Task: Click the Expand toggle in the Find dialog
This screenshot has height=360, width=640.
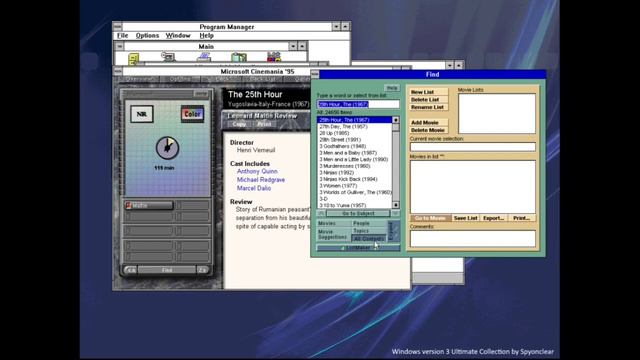Action: coord(394,231)
